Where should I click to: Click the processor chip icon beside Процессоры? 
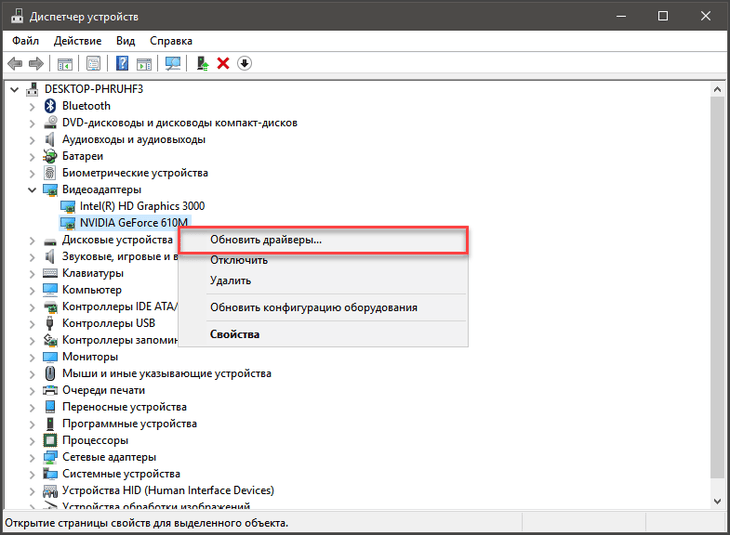[x=50, y=440]
